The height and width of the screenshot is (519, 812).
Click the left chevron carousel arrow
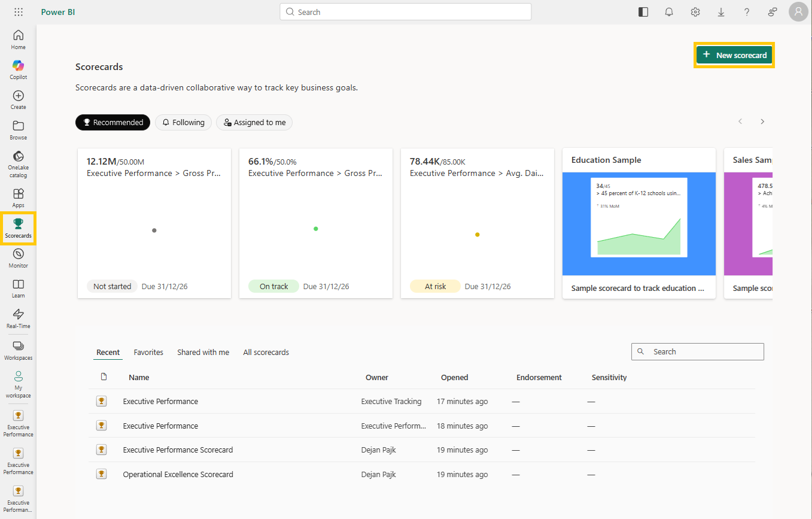(x=740, y=122)
